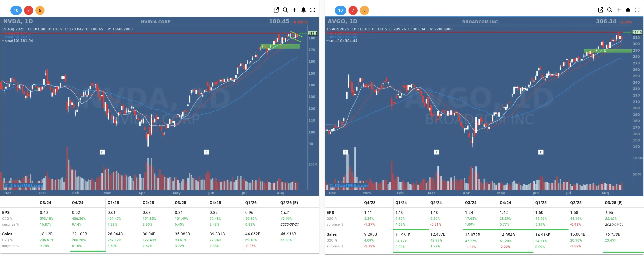Viewport: 644px width, 255px height.
Task: Click NVDA red rating badge 7
Action: (29, 10)
